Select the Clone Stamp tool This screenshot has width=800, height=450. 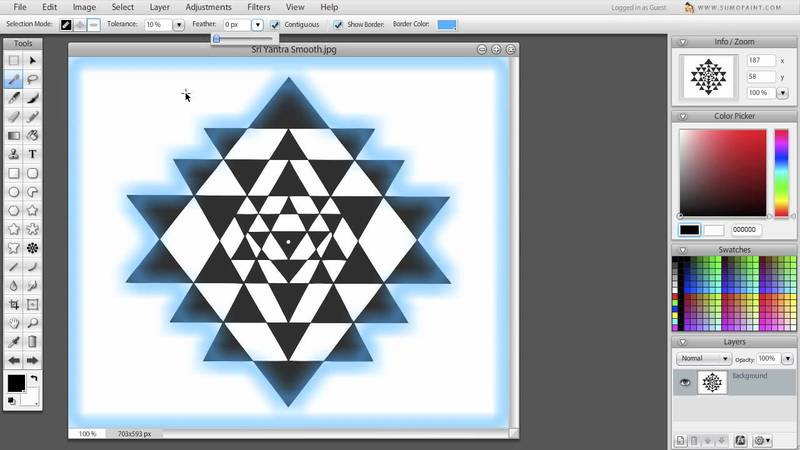click(14, 154)
